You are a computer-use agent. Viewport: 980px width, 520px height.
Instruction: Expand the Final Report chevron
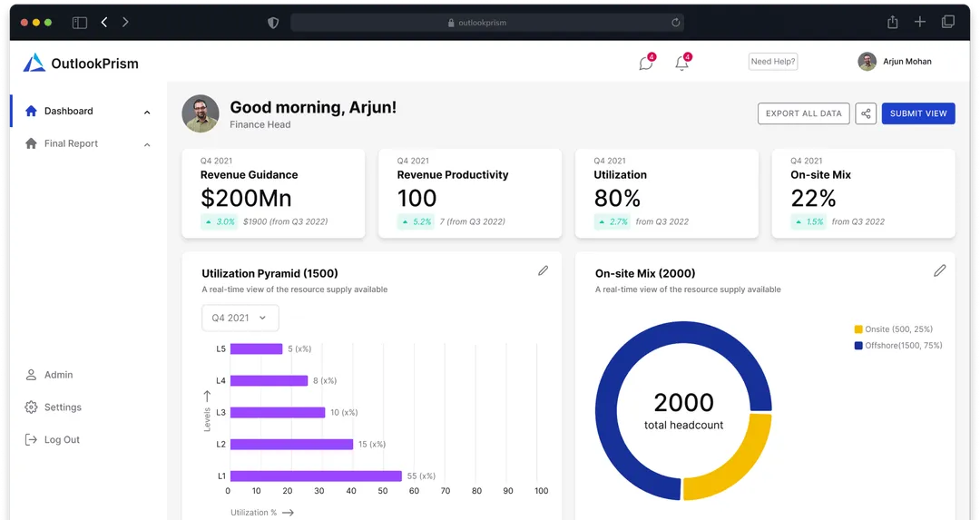tap(147, 144)
